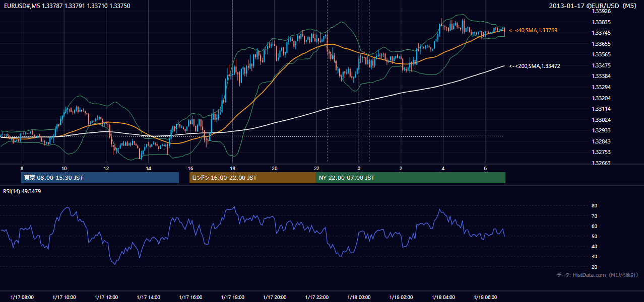Click hour tick 8 under the price chart
This screenshot has height=302, width=644.
[22, 168]
